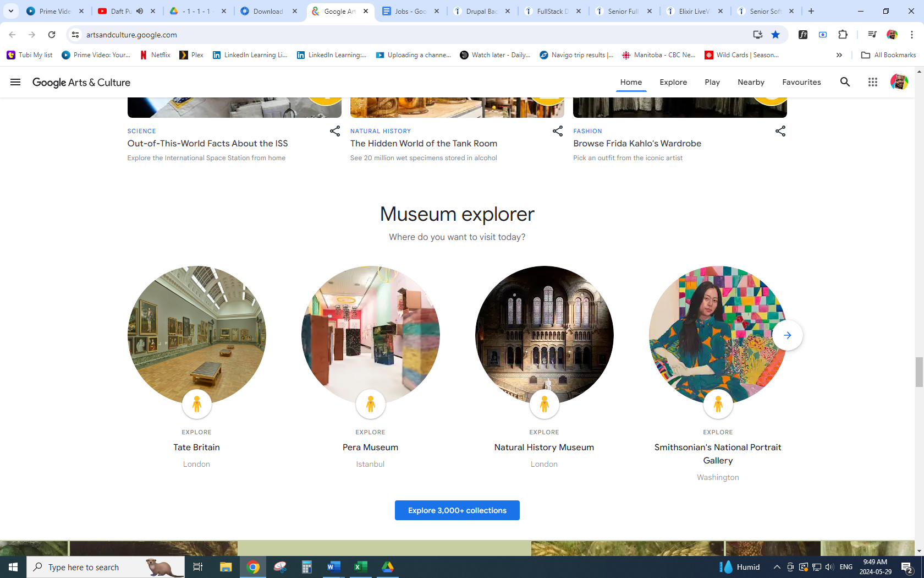Share the Frida Kahlo's Wardrobe story
This screenshot has width=924, height=578.
tap(780, 131)
